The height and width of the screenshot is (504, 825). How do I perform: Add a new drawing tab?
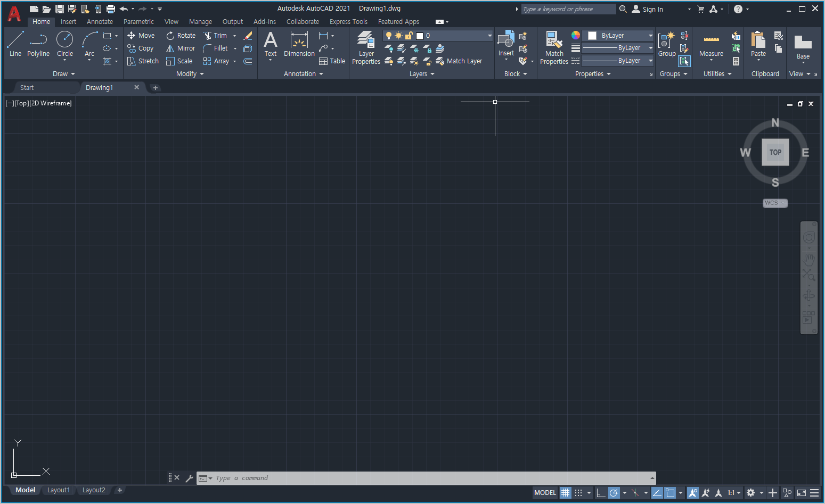[156, 88]
